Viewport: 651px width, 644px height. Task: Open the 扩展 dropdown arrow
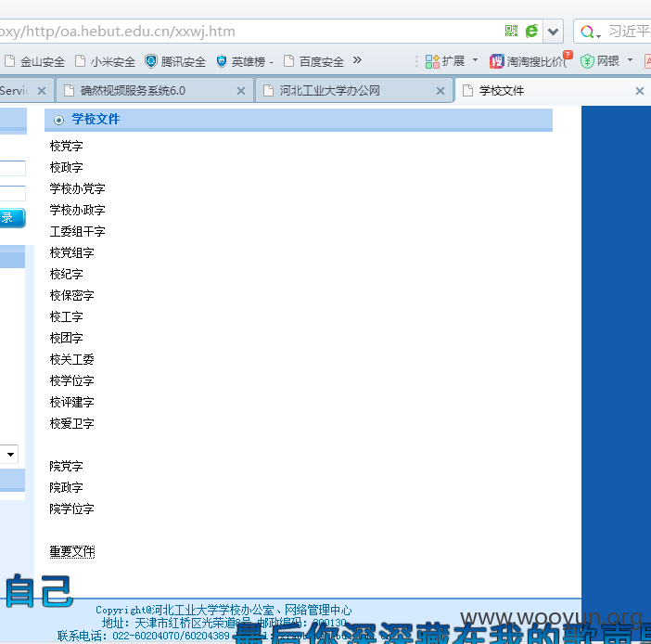pos(475,60)
